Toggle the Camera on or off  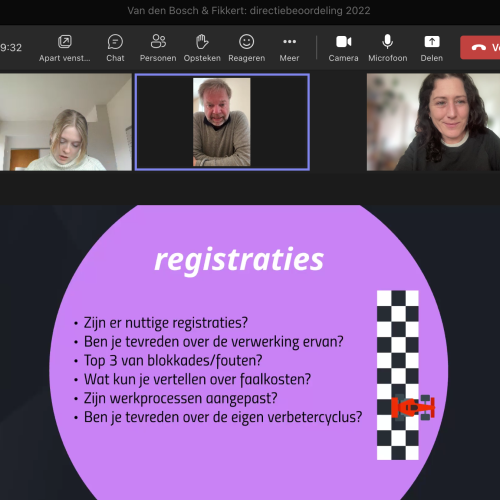(343, 48)
